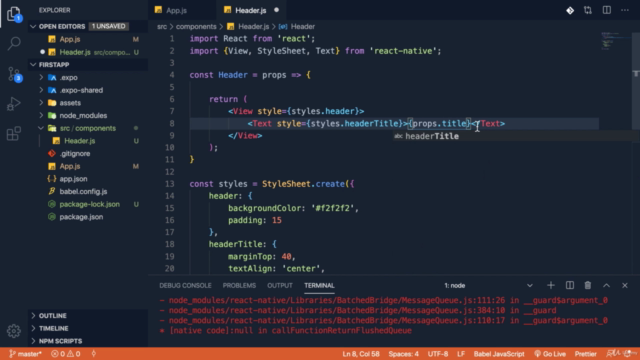Open babel.config.js file
This screenshot has height=360, width=640.
click(88, 191)
